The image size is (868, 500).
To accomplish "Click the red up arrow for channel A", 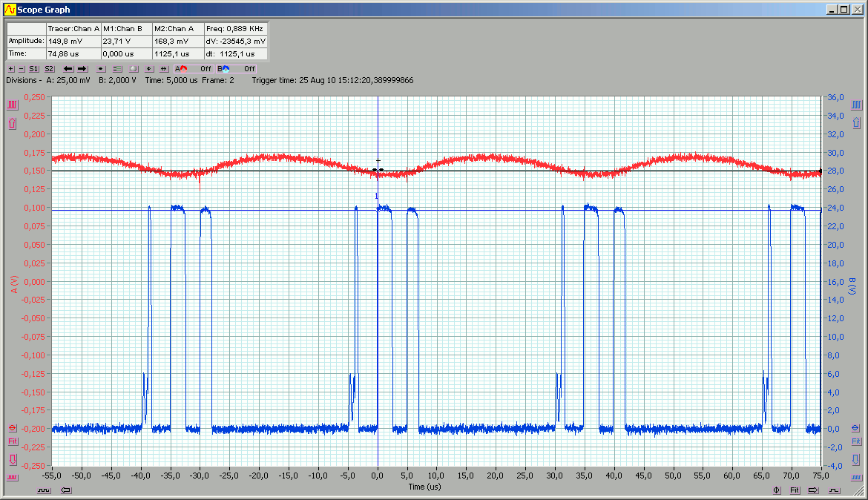I will (x=12, y=123).
